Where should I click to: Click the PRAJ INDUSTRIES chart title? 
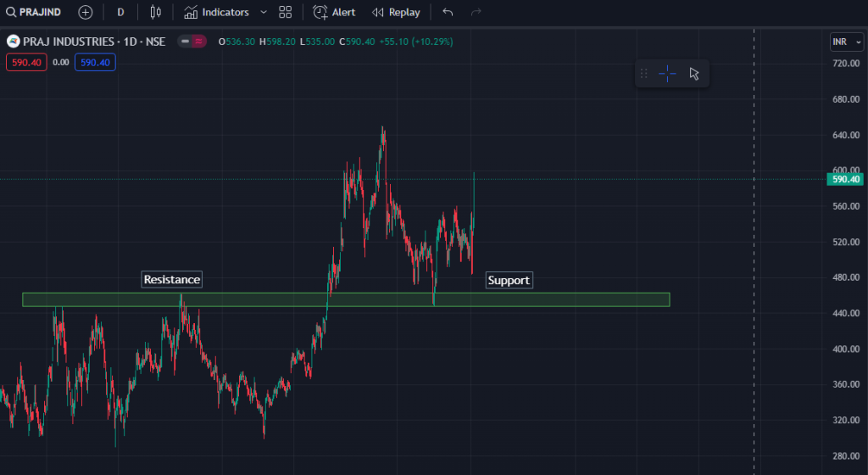94,42
